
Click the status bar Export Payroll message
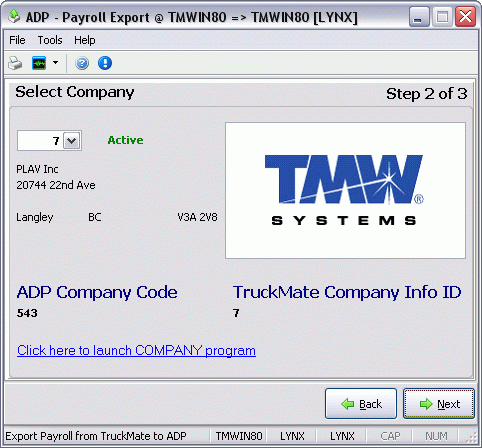[96, 436]
